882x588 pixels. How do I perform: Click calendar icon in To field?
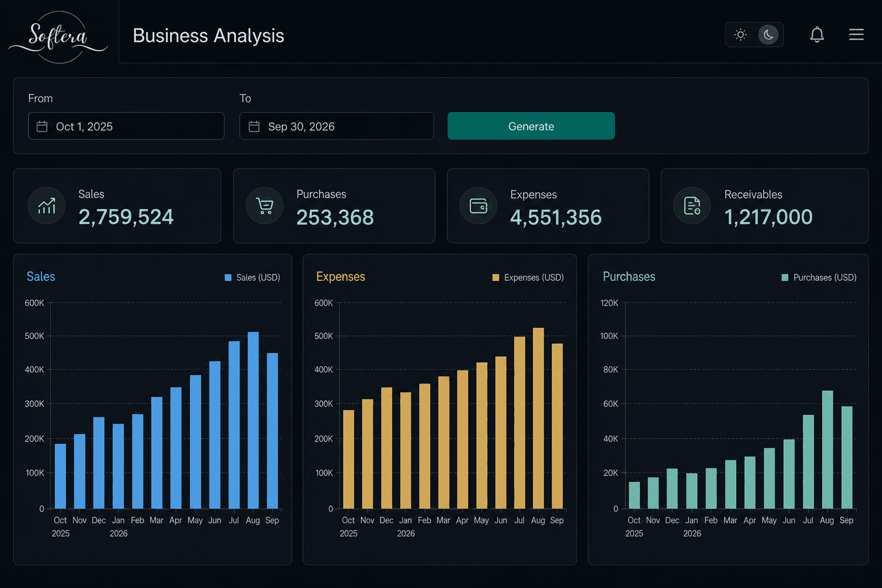[254, 126]
